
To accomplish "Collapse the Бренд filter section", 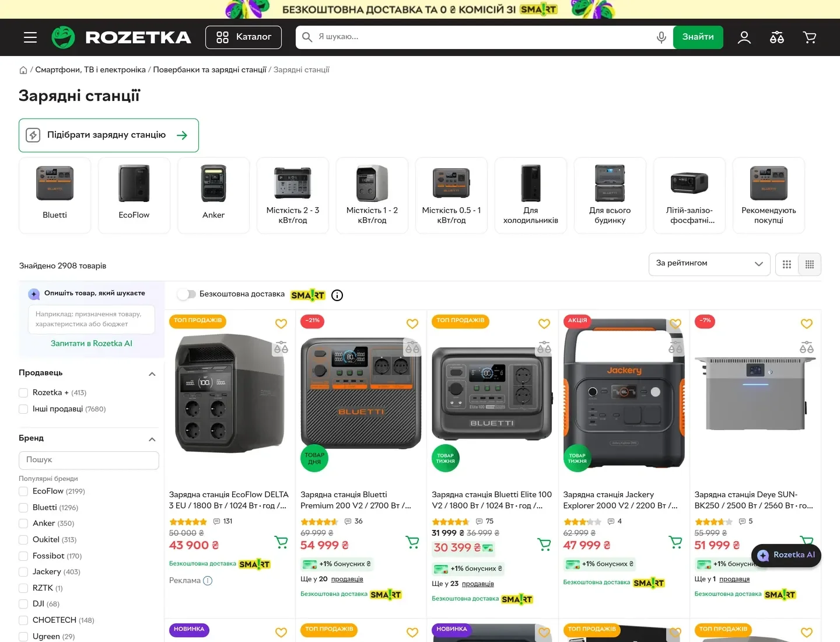I will click(x=152, y=439).
